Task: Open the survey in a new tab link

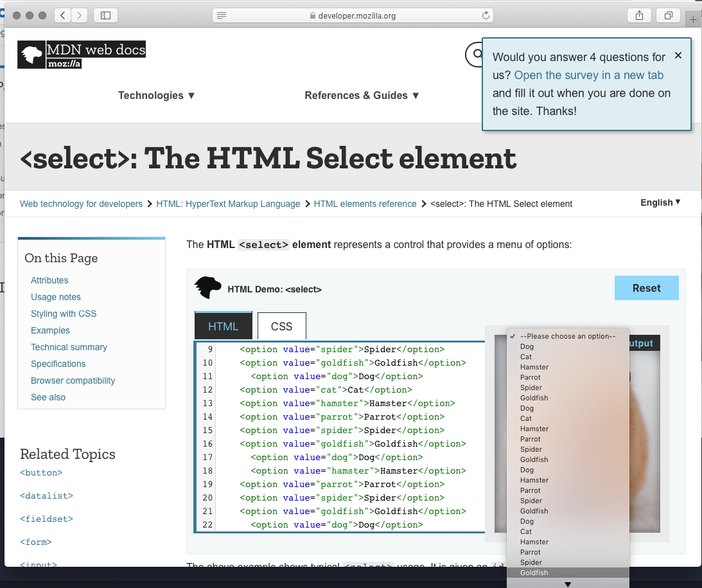Action: pyautogui.click(x=589, y=75)
